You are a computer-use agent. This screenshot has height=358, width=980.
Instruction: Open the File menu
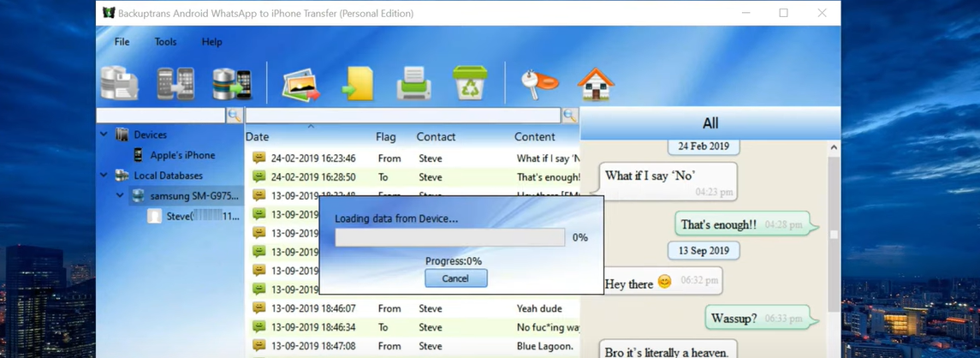pyautogui.click(x=122, y=42)
